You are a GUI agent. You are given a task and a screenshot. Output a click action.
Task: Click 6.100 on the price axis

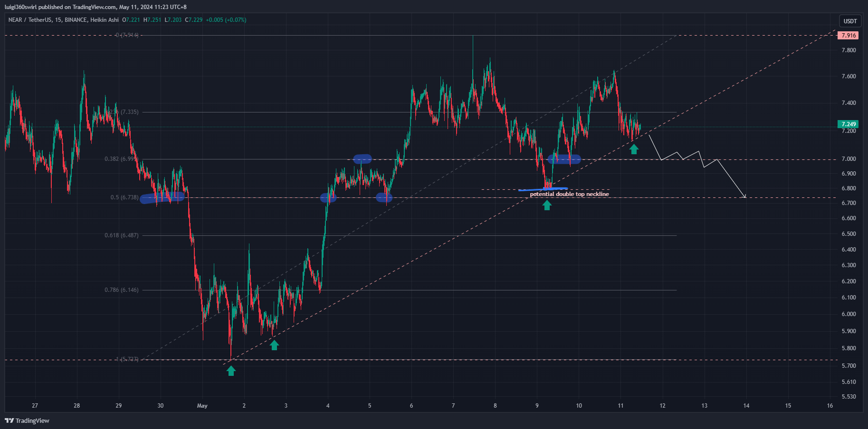point(849,298)
